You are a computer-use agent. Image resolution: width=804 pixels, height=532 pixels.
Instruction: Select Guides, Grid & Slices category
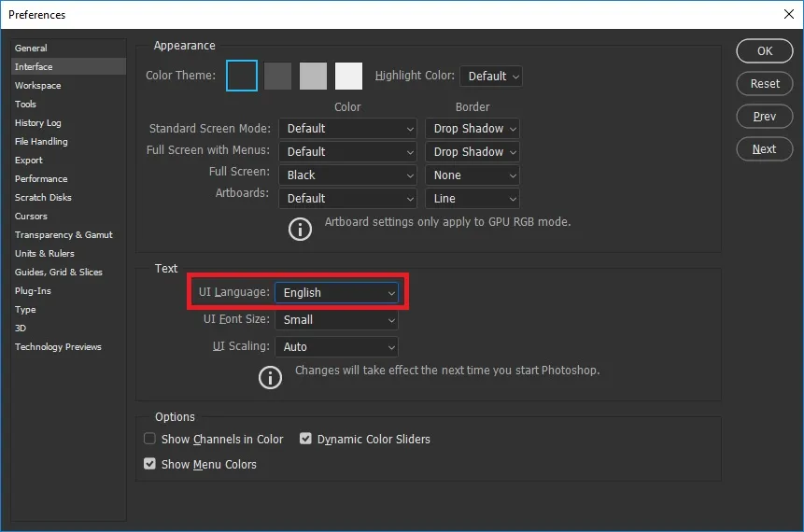point(68,273)
